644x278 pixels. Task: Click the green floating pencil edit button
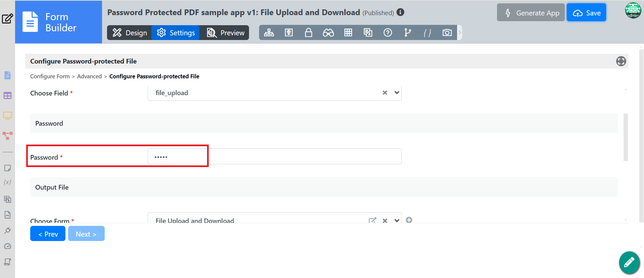coord(629,262)
